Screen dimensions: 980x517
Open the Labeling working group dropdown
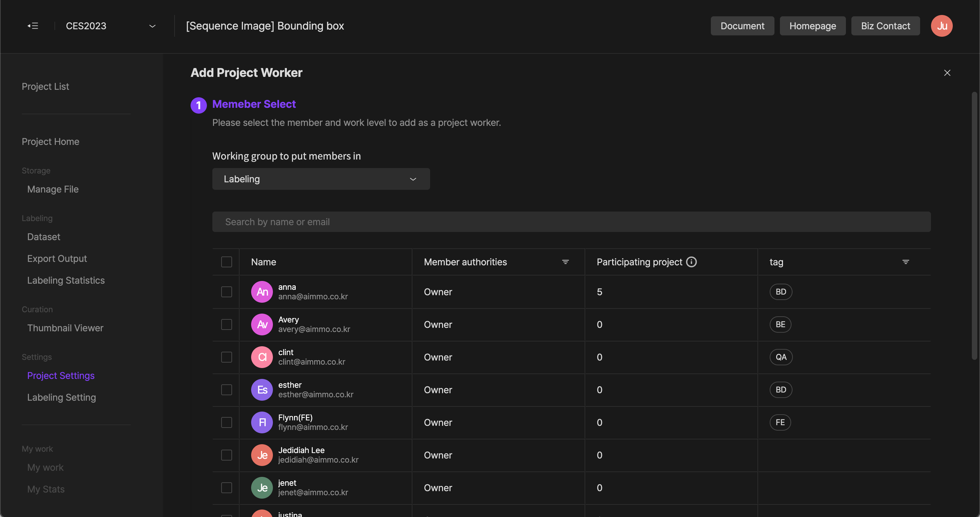[321, 179]
